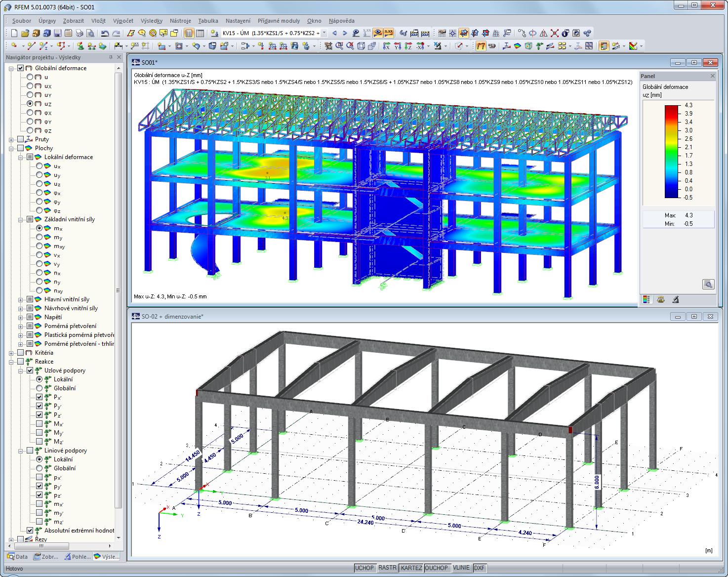Go to next load case arrow
The height and width of the screenshot is (577, 728).
click(345, 33)
